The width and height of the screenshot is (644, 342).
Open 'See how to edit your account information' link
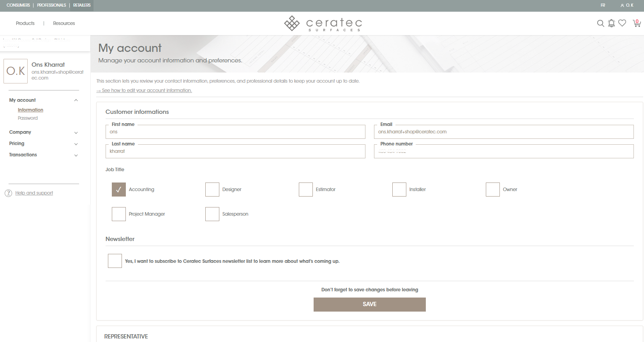point(144,90)
